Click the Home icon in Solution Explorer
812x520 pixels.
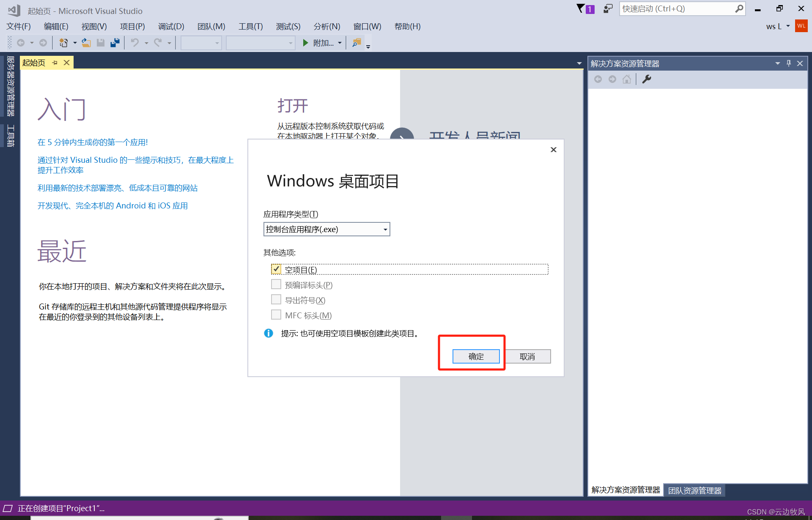pyautogui.click(x=627, y=79)
